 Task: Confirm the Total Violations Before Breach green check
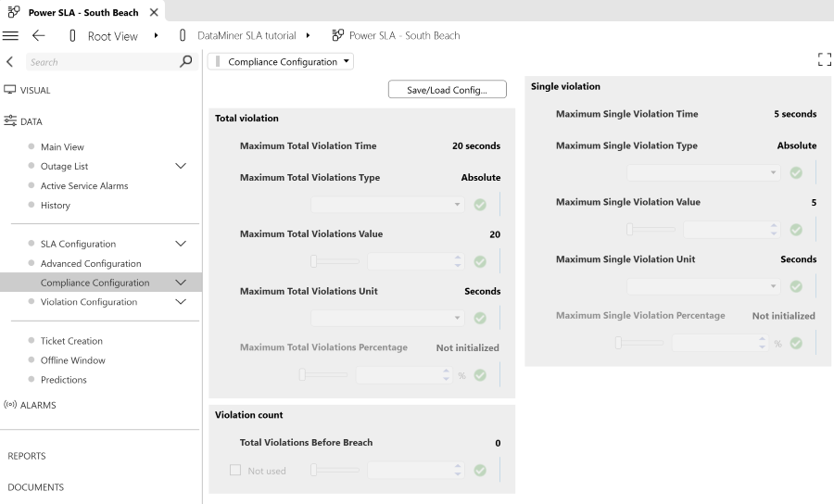(480, 471)
